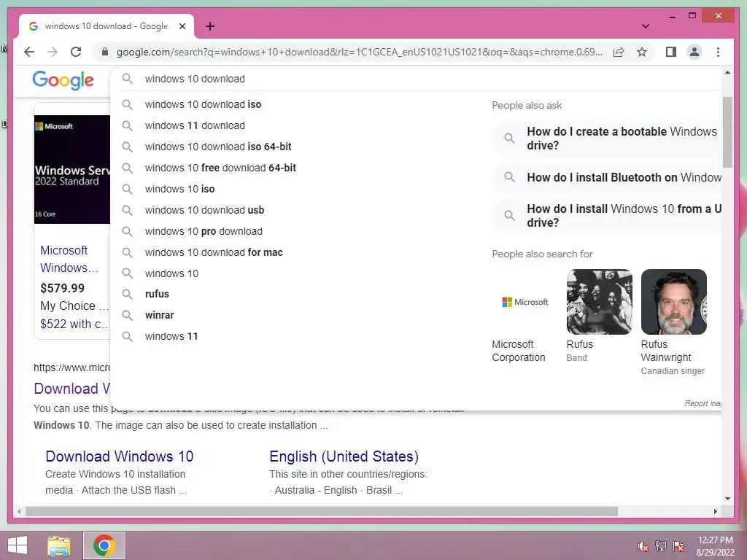Click the muted volume tray icon
The width and height of the screenshot is (747, 560).
point(643,546)
